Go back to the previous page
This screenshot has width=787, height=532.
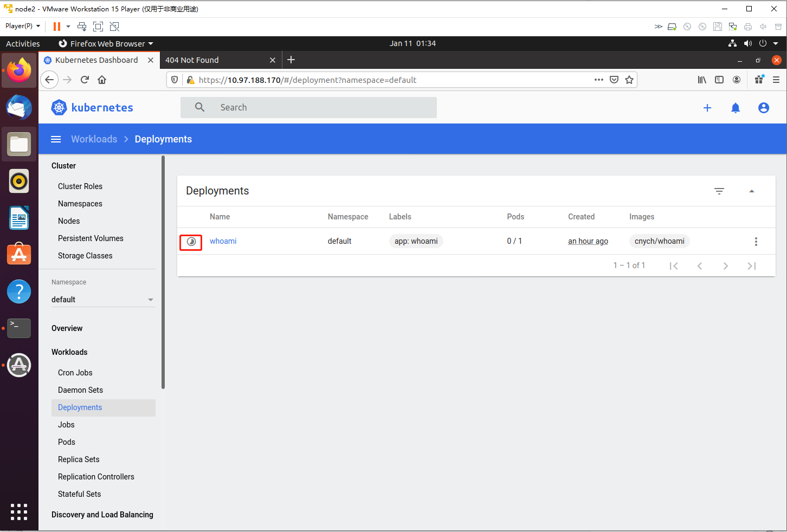(49, 80)
